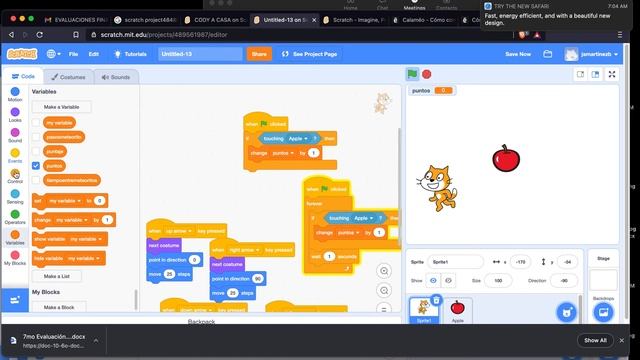640x360 pixels.
Task: Click Make a Block button
Action: coord(59,307)
